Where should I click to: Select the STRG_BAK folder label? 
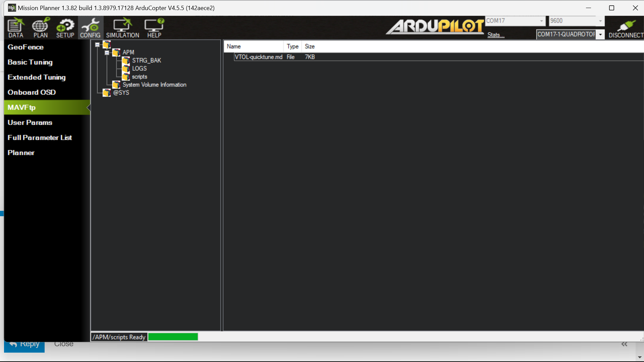pyautogui.click(x=147, y=60)
